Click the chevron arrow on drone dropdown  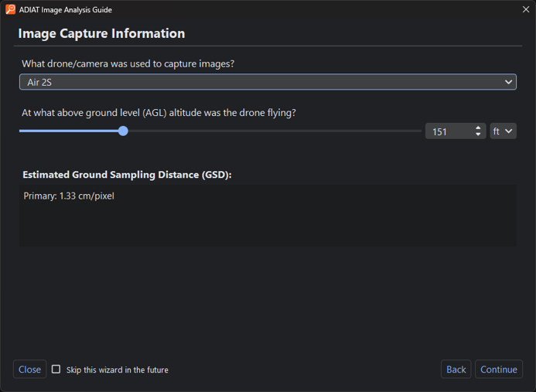(508, 82)
